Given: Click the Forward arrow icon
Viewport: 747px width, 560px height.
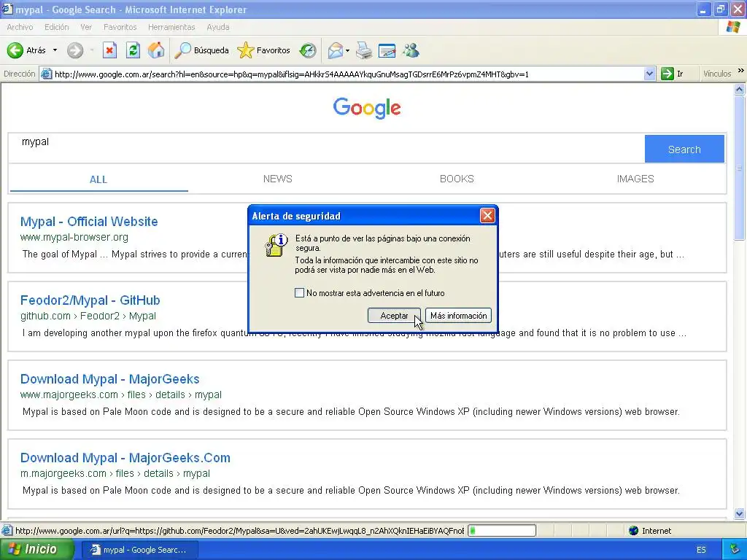Looking at the screenshot, I should pyautogui.click(x=75, y=50).
